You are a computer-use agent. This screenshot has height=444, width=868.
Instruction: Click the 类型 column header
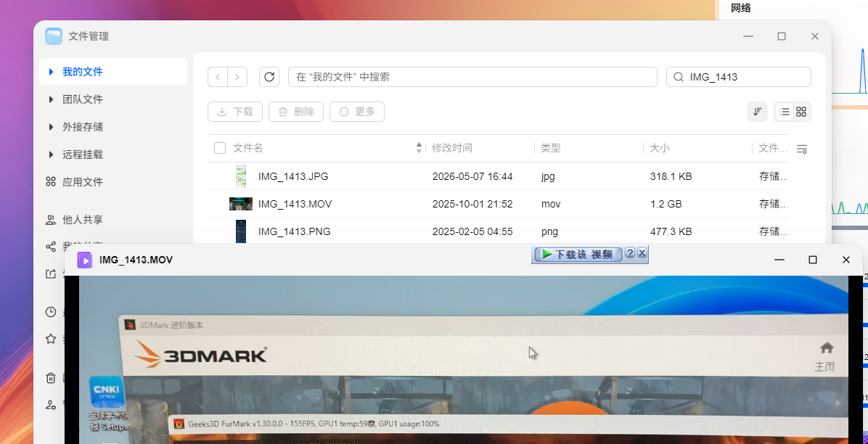click(551, 148)
